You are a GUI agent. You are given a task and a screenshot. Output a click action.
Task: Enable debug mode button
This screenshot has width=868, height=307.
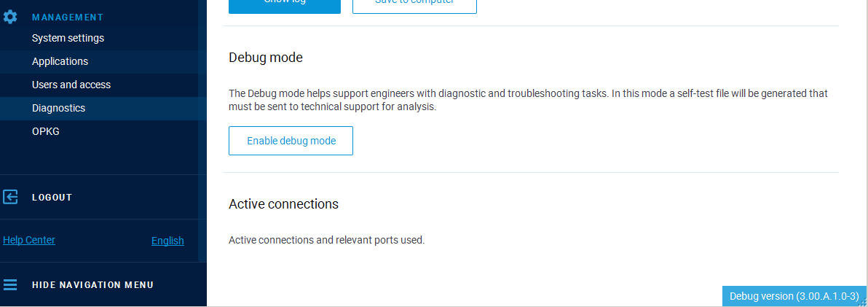(x=291, y=141)
